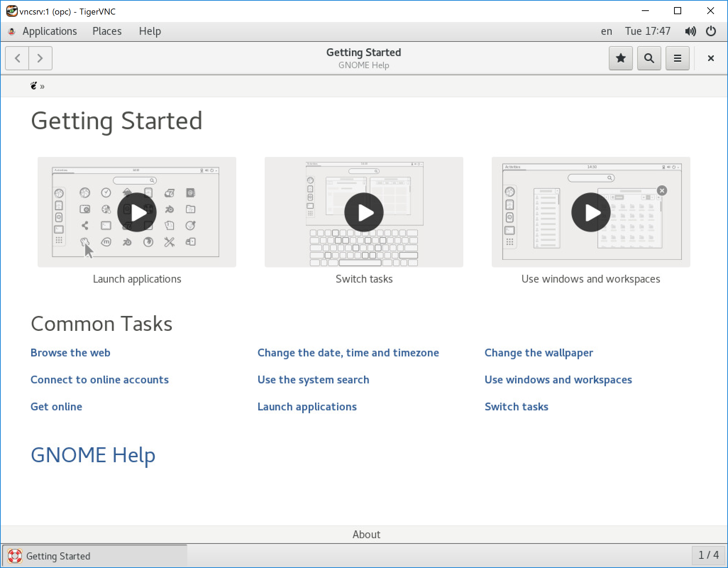The width and height of the screenshot is (728, 568).
Task: Play the Use windows and workspaces video
Action: pyautogui.click(x=591, y=212)
